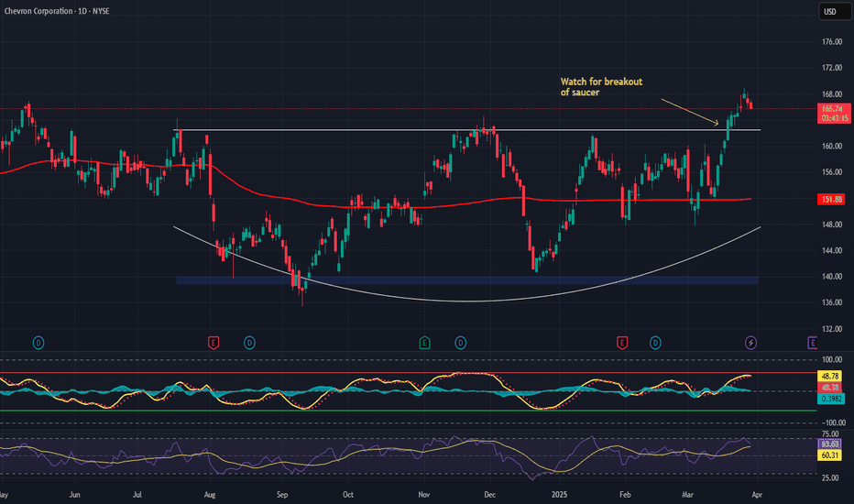Click the red 48.38 indicator value tag
854x504 pixels.
point(830,388)
